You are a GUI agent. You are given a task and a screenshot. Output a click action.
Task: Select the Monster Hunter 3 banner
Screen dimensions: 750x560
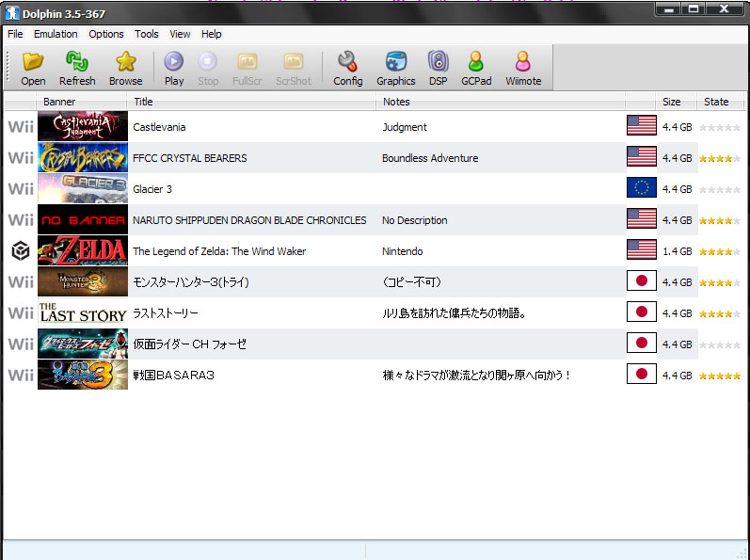(x=83, y=281)
